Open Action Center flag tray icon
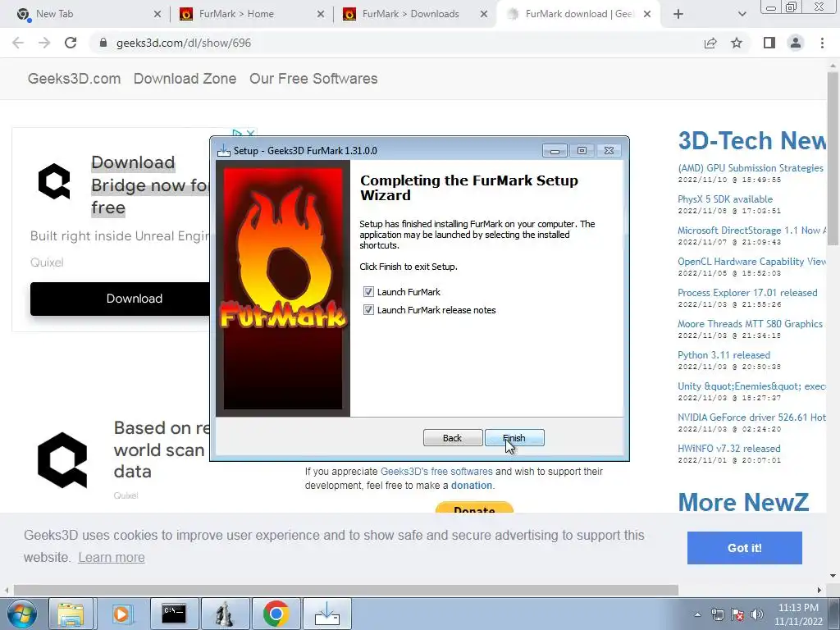This screenshot has height=630, width=840. coord(737,614)
